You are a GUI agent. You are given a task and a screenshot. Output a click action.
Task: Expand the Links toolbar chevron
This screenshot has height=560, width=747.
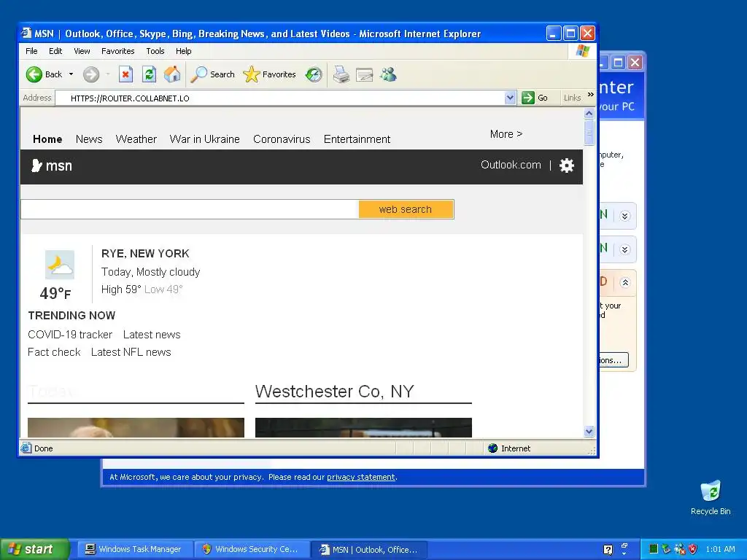pos(591,94)
